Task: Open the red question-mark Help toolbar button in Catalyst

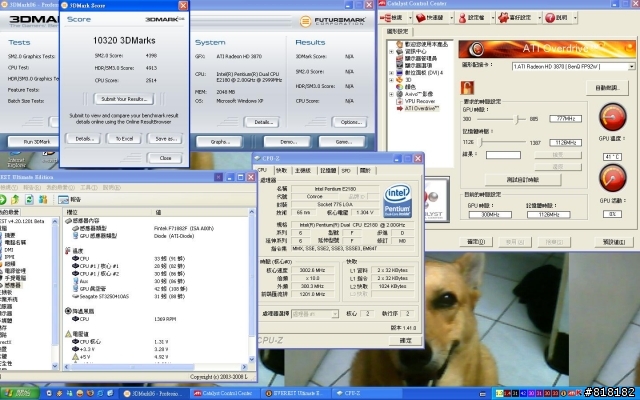Action: tap(550, 18)
